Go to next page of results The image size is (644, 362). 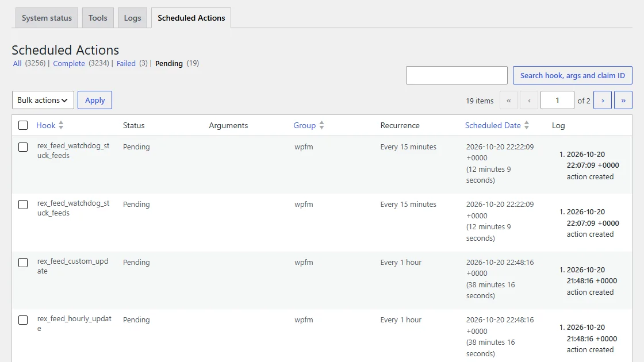point(603,100)
